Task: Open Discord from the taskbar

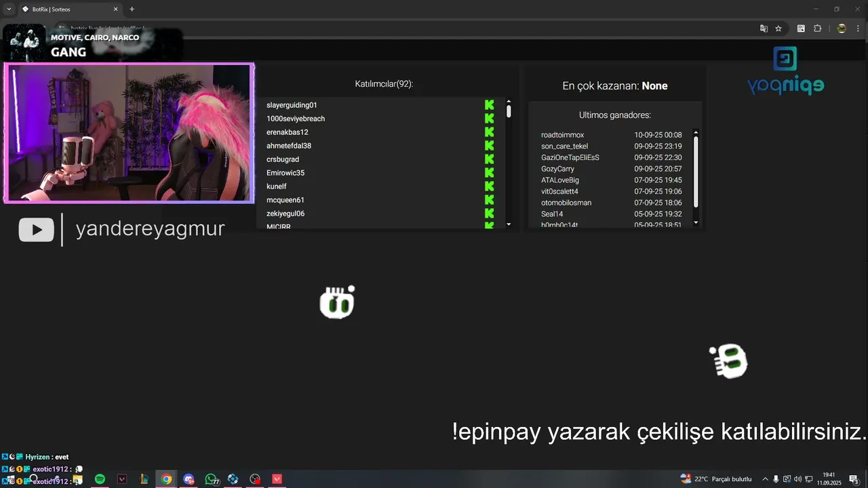Action: coord(189,479)
